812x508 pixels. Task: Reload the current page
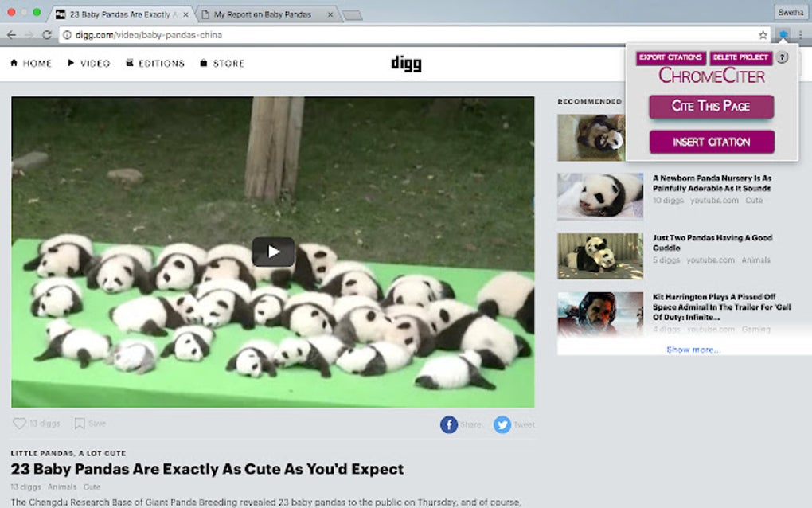pos(48,35)
